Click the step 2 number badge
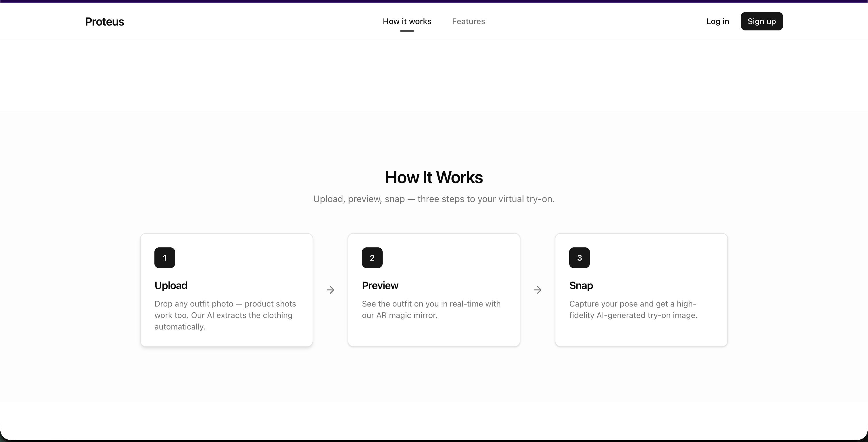The height and width of the screenshot is (442, 868). point(372,258)
